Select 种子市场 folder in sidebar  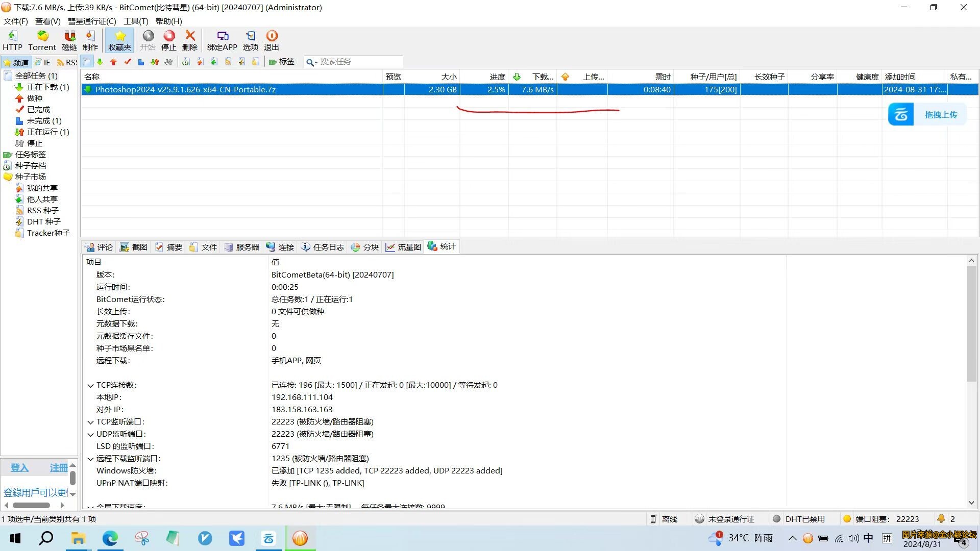pyautogui.click(x=30, y=177)
